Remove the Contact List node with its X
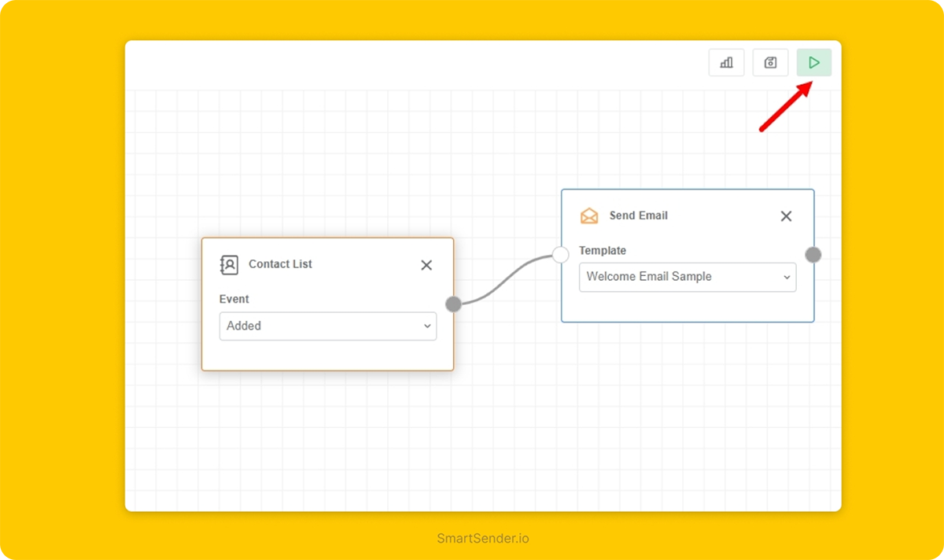This screenshot has width=944, height=560. pyautogui.click(x=426, y=265)
